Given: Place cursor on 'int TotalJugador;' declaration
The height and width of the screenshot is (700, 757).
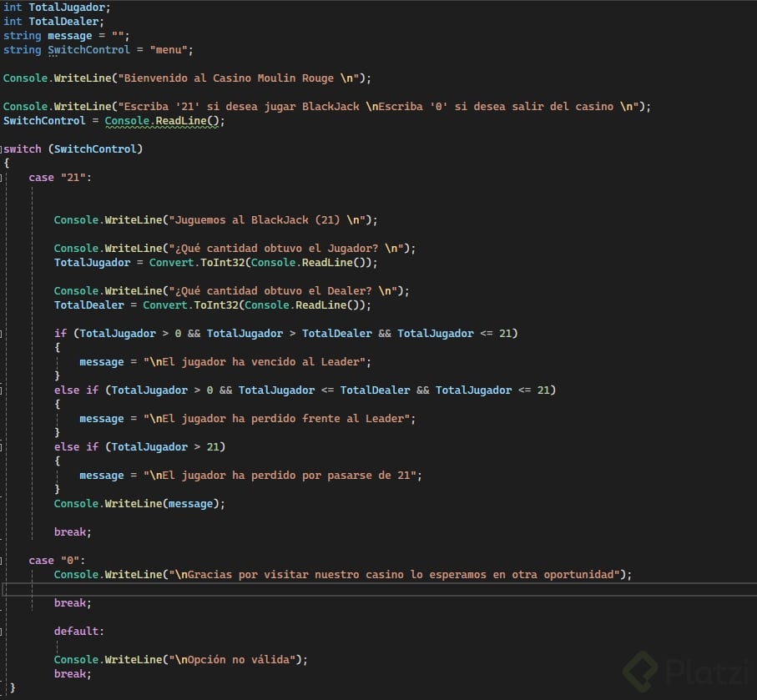Looking at the screenshot, I should (57, 8).
